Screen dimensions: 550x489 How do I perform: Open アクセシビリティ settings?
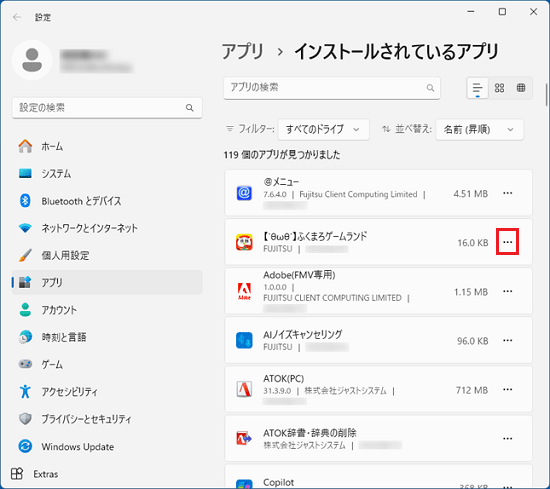click(107, 391)
